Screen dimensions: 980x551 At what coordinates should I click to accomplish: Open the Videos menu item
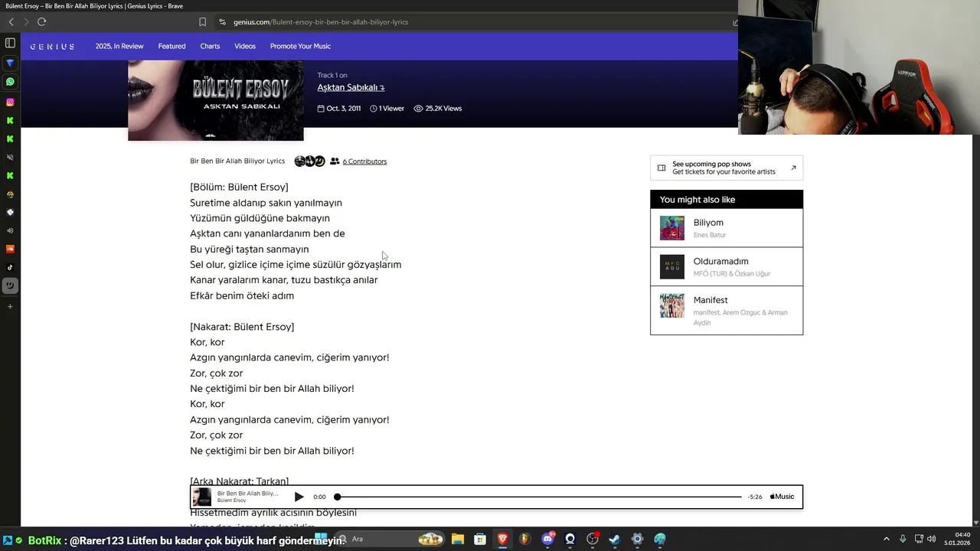point(245,46)
